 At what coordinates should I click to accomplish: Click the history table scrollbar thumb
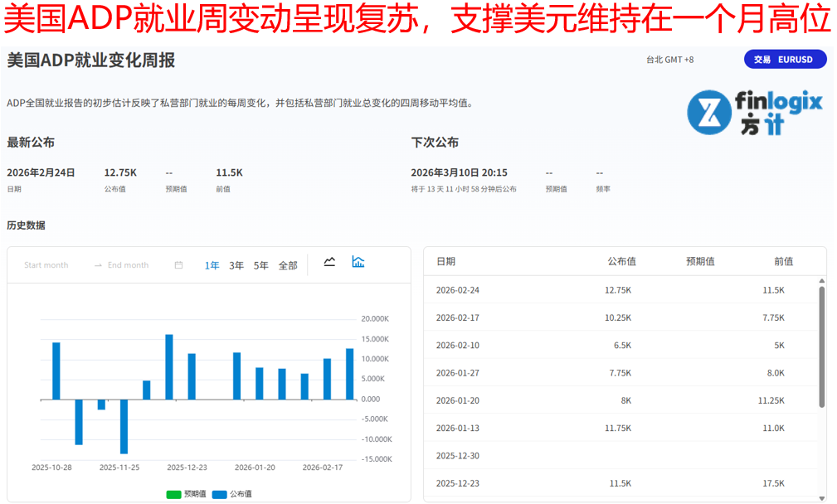[821, 346]
